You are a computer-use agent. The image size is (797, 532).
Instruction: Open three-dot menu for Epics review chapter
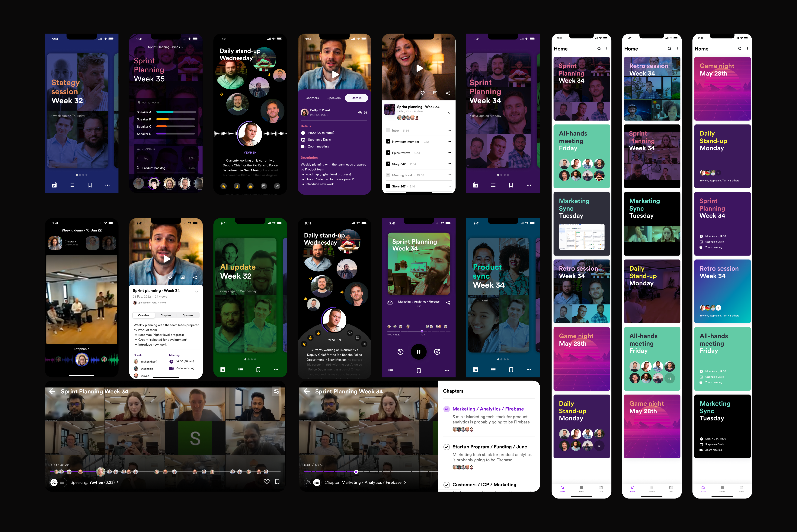[449, 153]
